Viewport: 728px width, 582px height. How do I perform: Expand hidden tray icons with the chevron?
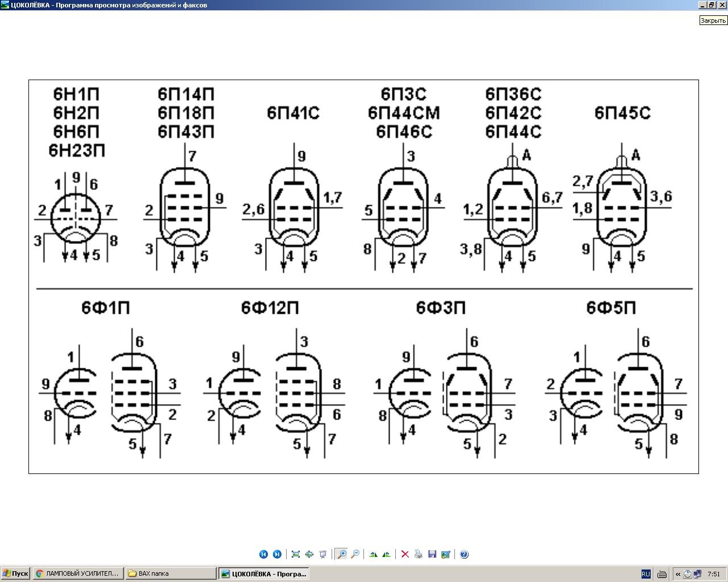(677, 574)
